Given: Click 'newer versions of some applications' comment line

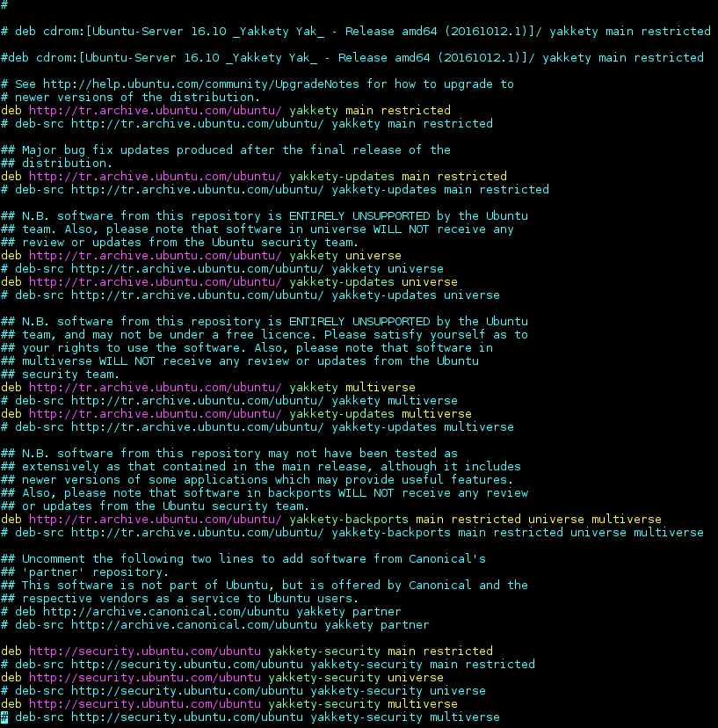Looking at the screenshot, I should [x=257, y=480].
